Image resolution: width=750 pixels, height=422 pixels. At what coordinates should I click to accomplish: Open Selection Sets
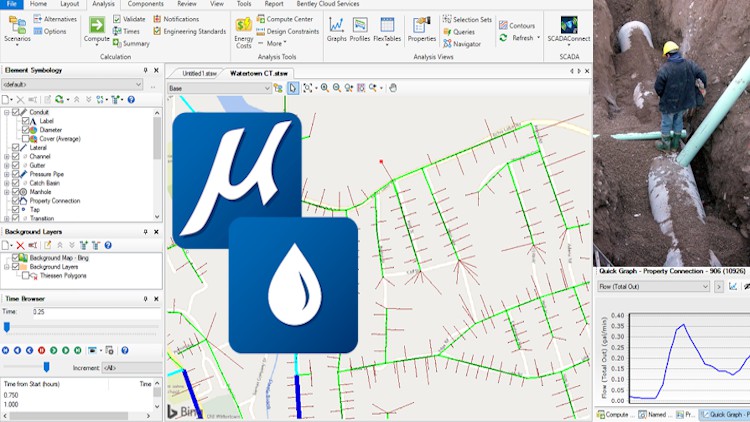click(x=467, y=19)
